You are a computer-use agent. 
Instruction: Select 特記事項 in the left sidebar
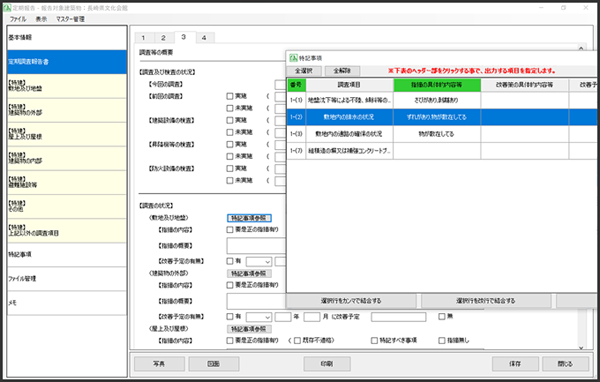(67, 255)
